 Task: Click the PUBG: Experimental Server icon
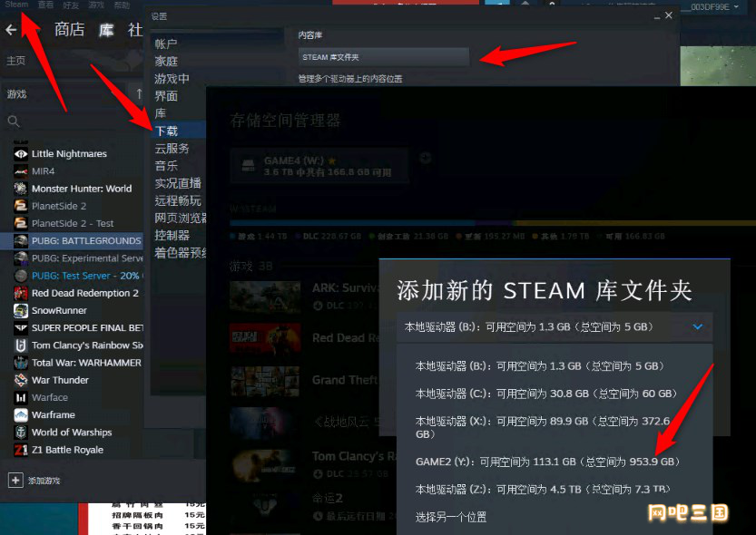point(21,258)
